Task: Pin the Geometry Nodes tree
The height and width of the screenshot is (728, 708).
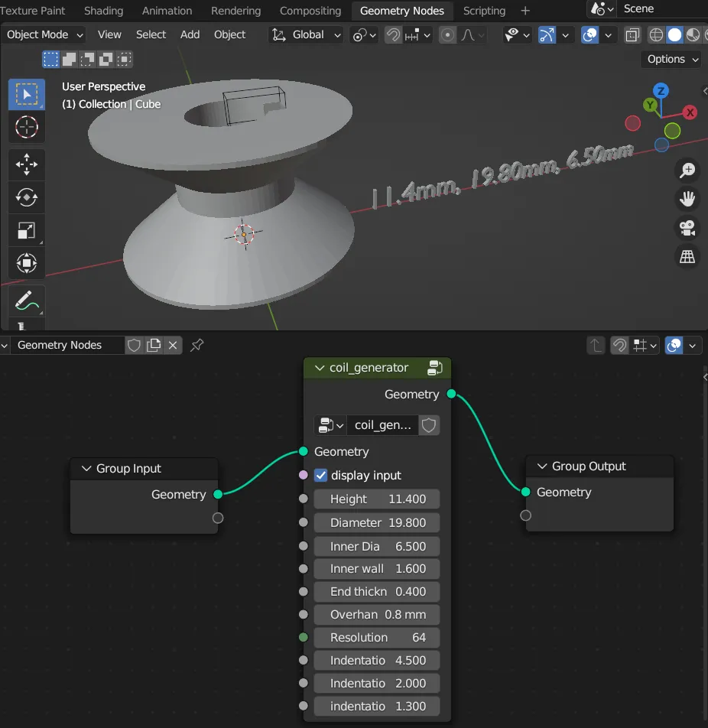Action: [196, 345]
